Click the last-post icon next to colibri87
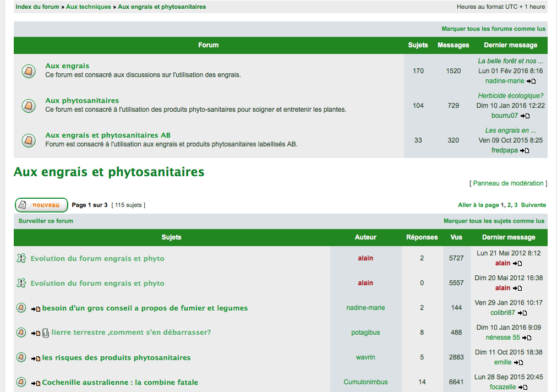557x392 pixels. pos(522,313)
